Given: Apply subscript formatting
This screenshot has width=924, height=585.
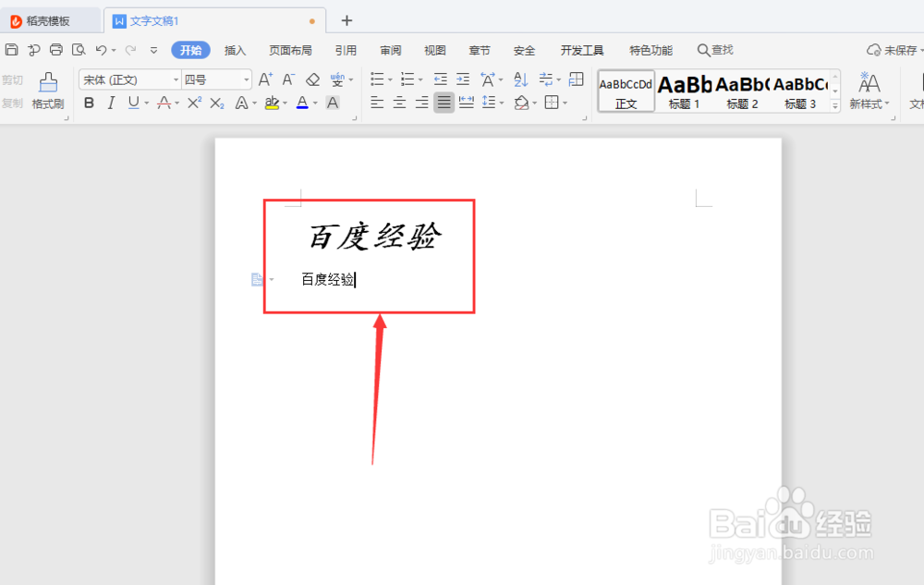Looking at the screenshot, I should tap(217, 104).
